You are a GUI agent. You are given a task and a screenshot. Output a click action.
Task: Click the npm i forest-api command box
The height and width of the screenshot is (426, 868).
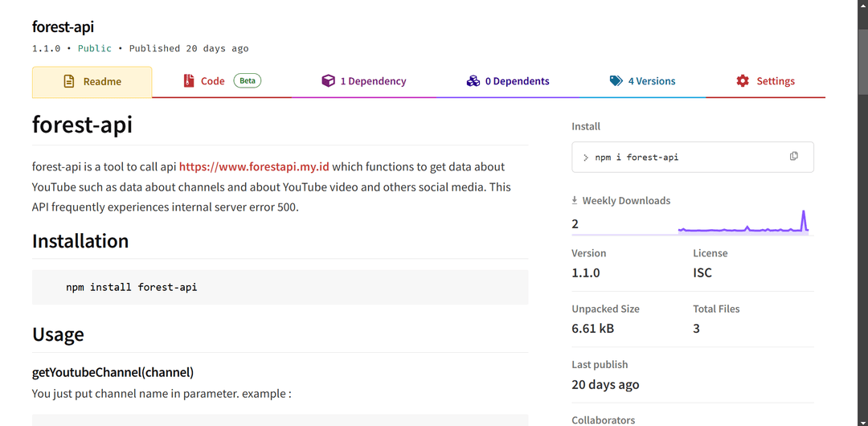[x=693, y=157]
